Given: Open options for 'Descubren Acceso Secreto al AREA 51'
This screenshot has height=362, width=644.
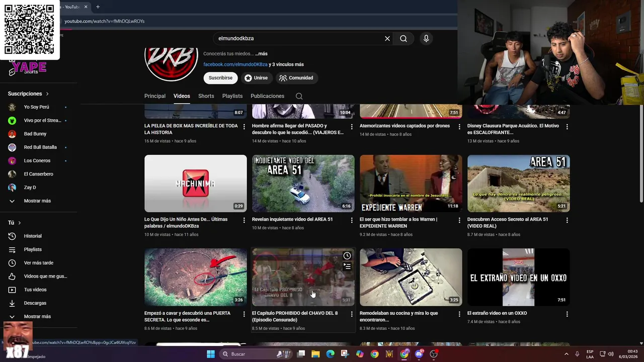Looking at the screenshot, I should click(x=567, y=220).
